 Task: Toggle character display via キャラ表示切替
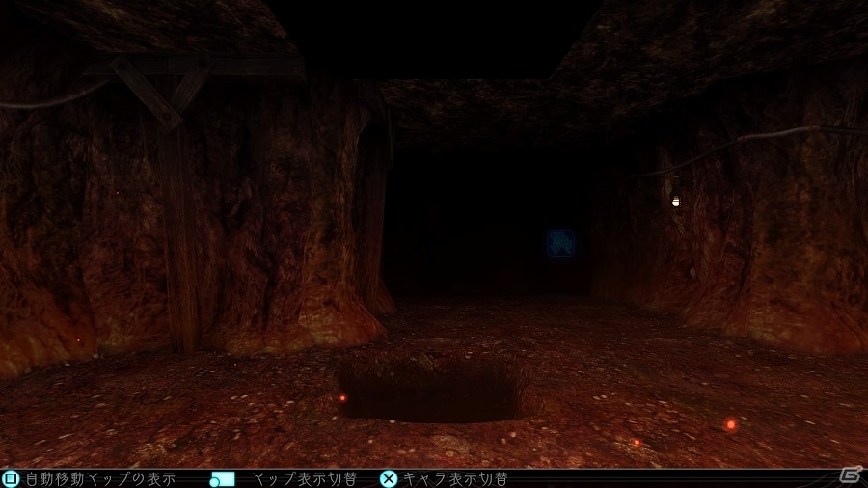[x=454, y=478]
